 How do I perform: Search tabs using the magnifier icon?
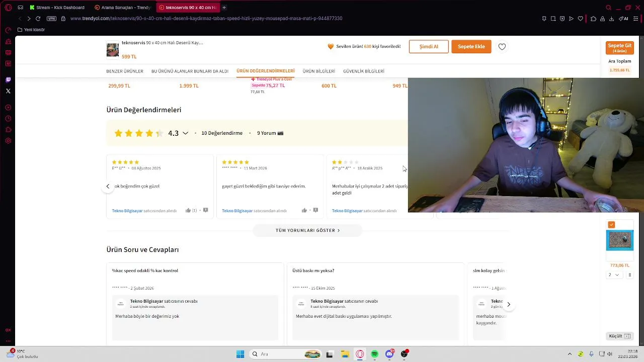tap(608, 8)
